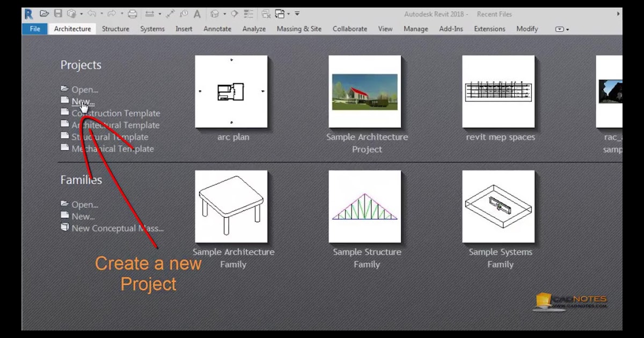Open the Sample Systems Family thumbnail
The height and width of the screenshot is (338, 644).
pos(499,207)
